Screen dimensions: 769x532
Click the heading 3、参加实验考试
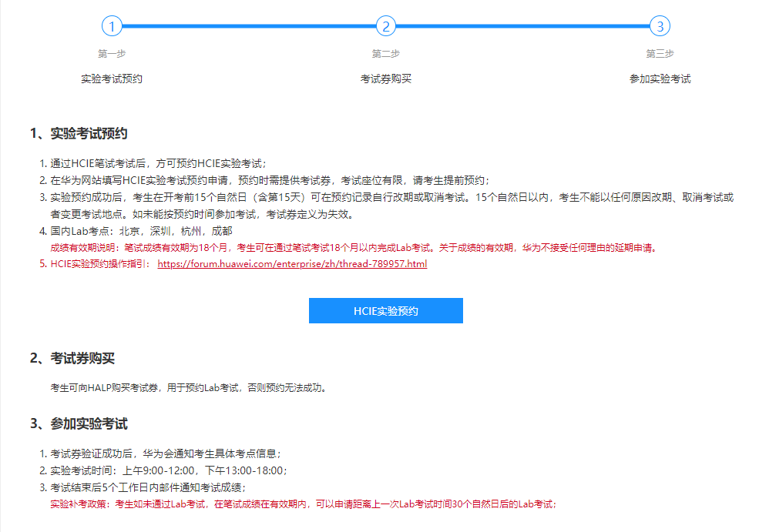coord(79,423)
